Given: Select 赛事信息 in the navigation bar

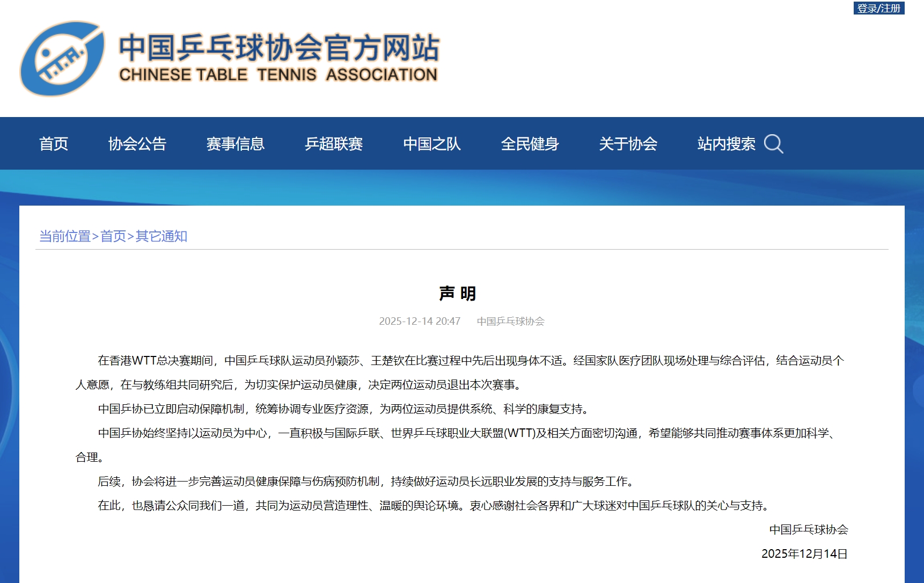Looking at the screenshot, I should coord(236,144).
